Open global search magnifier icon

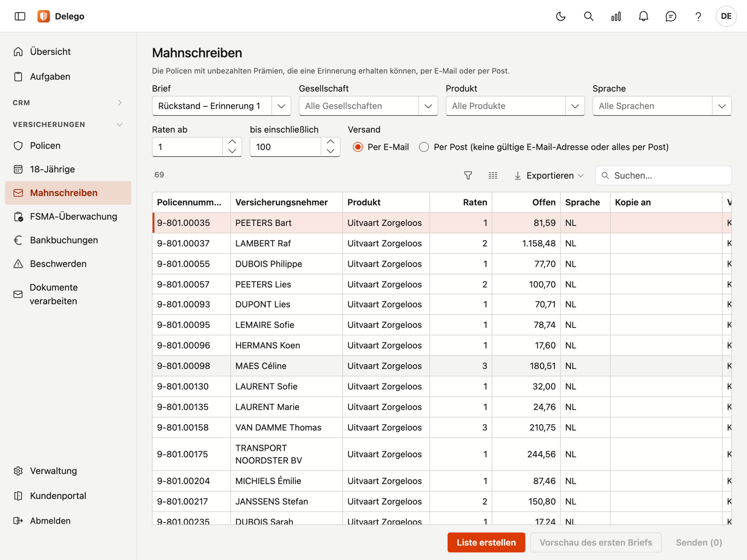click(589, 16)
